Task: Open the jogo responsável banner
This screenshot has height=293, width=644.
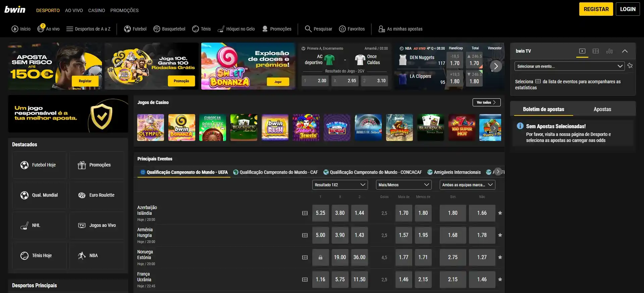Action: click(x=68, y=114)
